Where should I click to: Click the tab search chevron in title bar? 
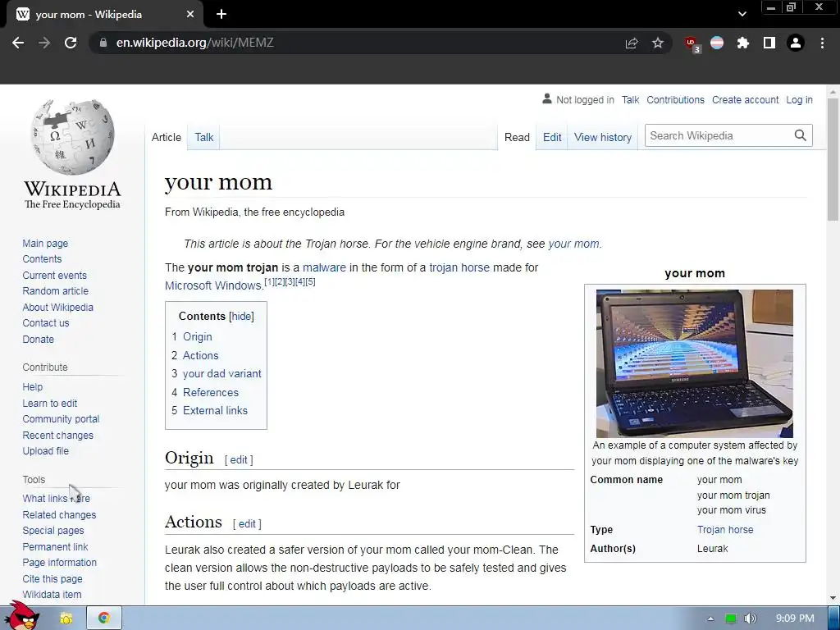tap(742, 15)
